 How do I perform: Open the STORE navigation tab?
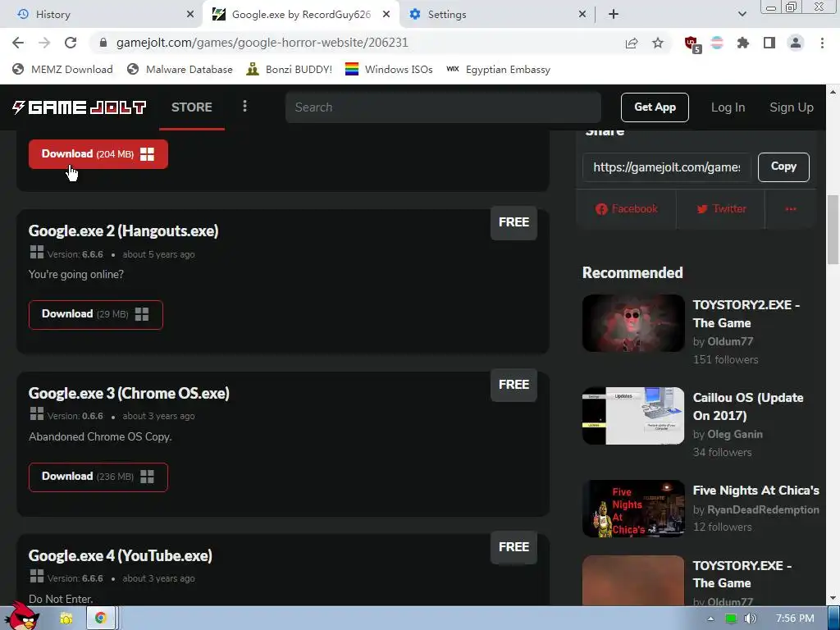[192, 107]
